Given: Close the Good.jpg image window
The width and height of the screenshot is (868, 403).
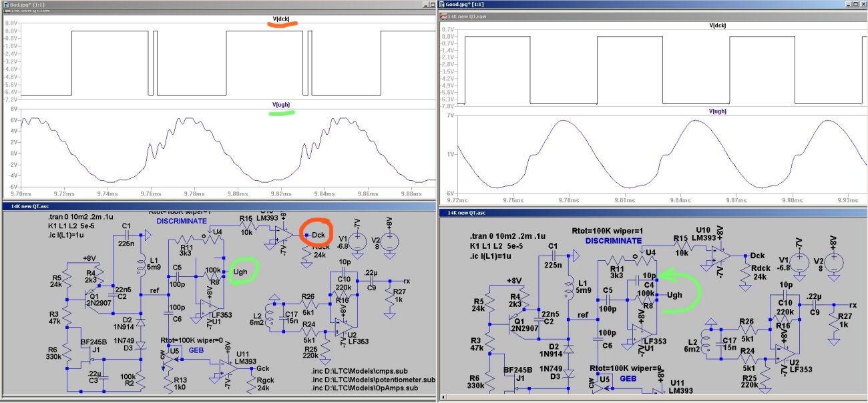Looking at the screenshot, I should (861, 3).
